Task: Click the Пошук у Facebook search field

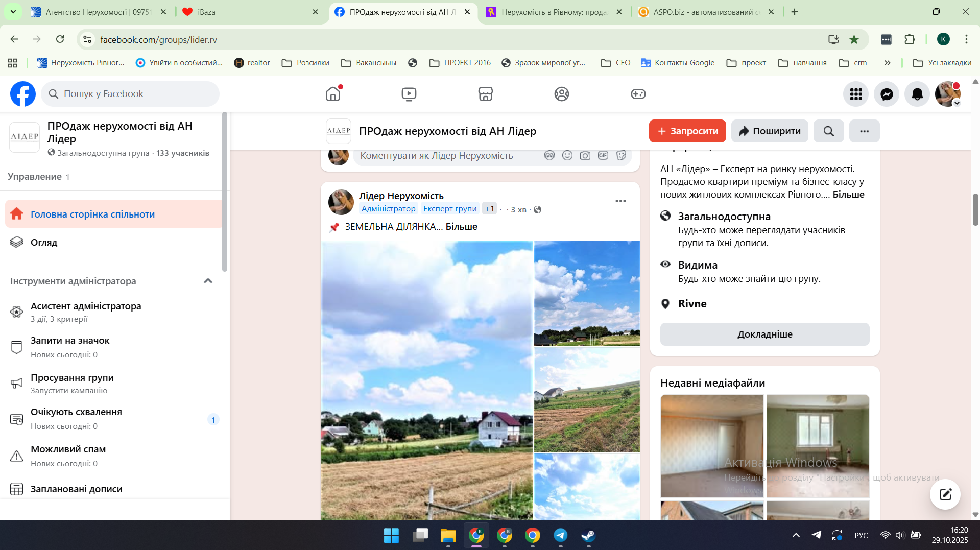Action: pos(130,94)
